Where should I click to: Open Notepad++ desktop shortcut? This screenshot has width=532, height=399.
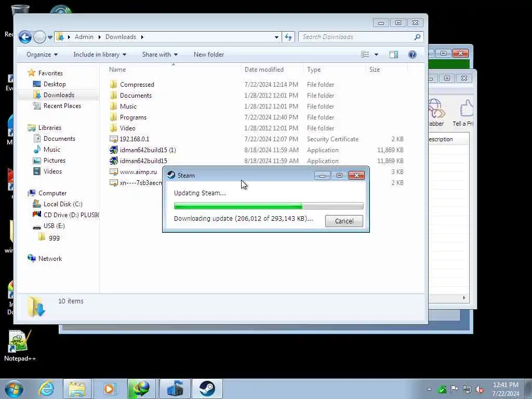[20, 346]
